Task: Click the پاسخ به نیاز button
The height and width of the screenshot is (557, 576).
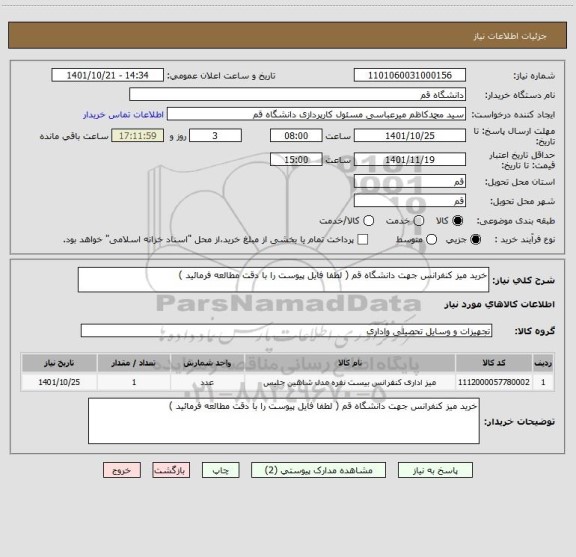Action: click(435, 470)
